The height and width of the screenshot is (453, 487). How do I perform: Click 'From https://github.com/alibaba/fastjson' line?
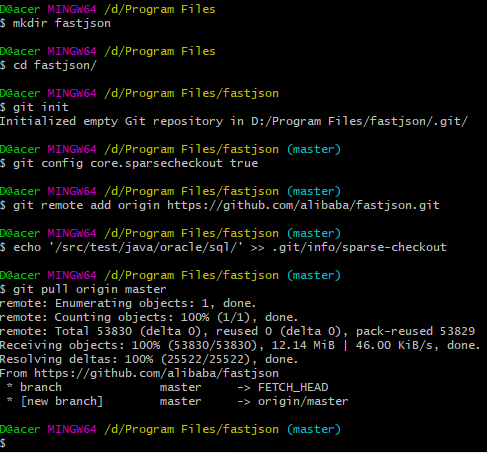click(139, 373)
